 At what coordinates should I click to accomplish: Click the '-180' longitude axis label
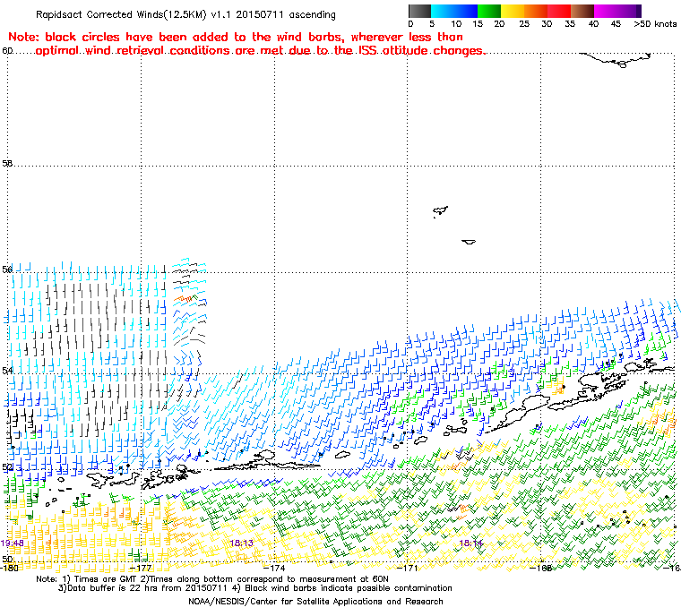(10, 568)
